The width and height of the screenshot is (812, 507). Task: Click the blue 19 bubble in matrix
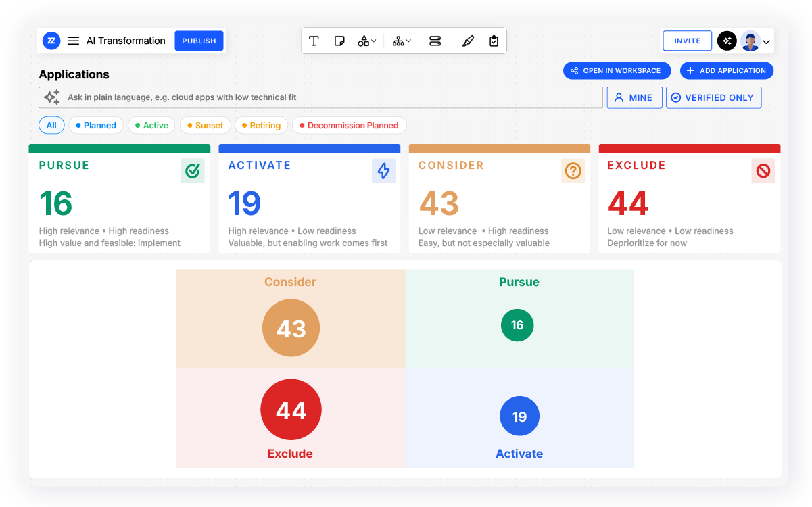[x=519, y=416]
